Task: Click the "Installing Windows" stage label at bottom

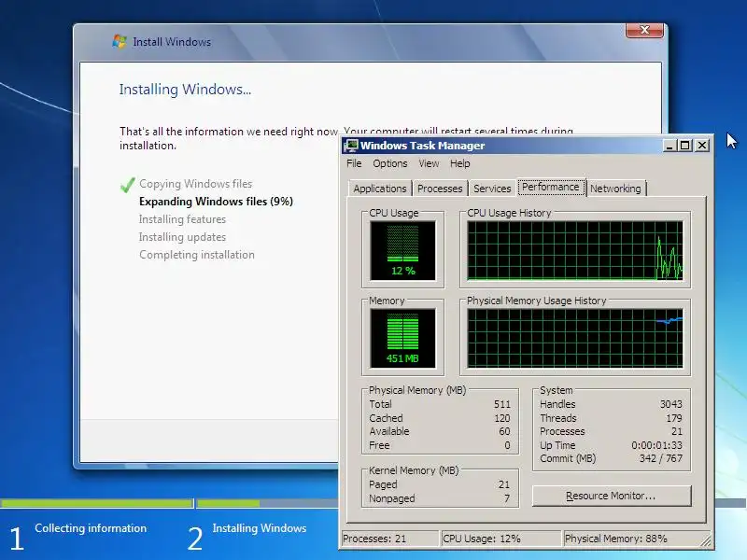Action: click(260, 528)
